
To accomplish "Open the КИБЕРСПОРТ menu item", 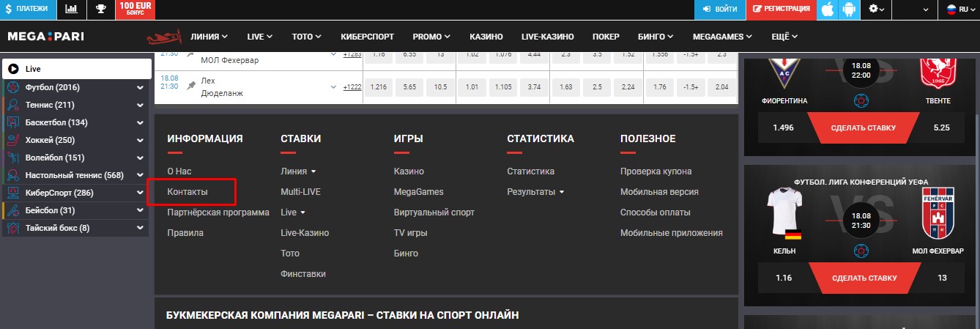I will [368, 37].
